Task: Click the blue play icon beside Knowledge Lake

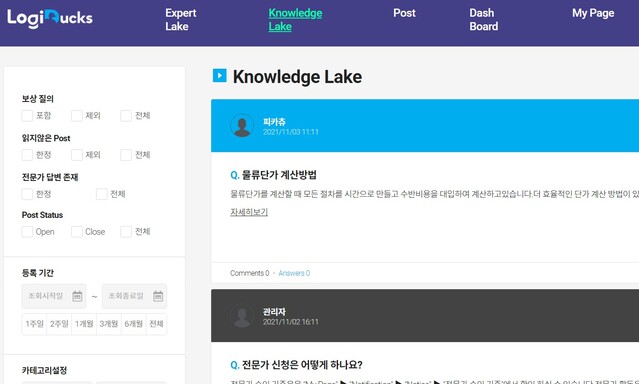Action: pyautogui.click(x=220, y=75)
